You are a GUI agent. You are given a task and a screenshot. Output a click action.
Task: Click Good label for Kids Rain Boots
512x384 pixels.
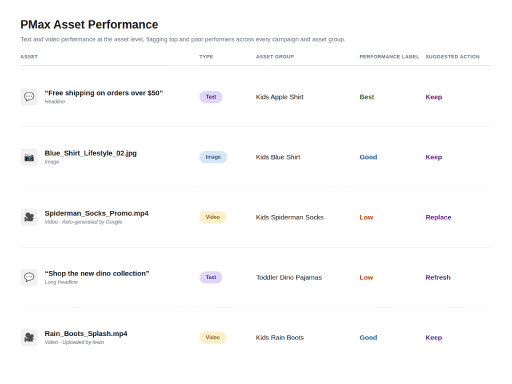coord(368,338)
